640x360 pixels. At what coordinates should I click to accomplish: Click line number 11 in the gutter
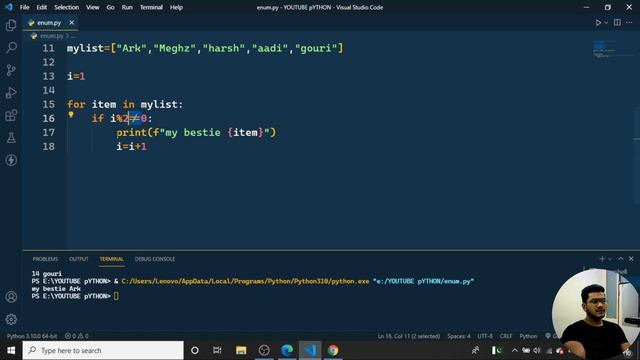coord(48,48)
